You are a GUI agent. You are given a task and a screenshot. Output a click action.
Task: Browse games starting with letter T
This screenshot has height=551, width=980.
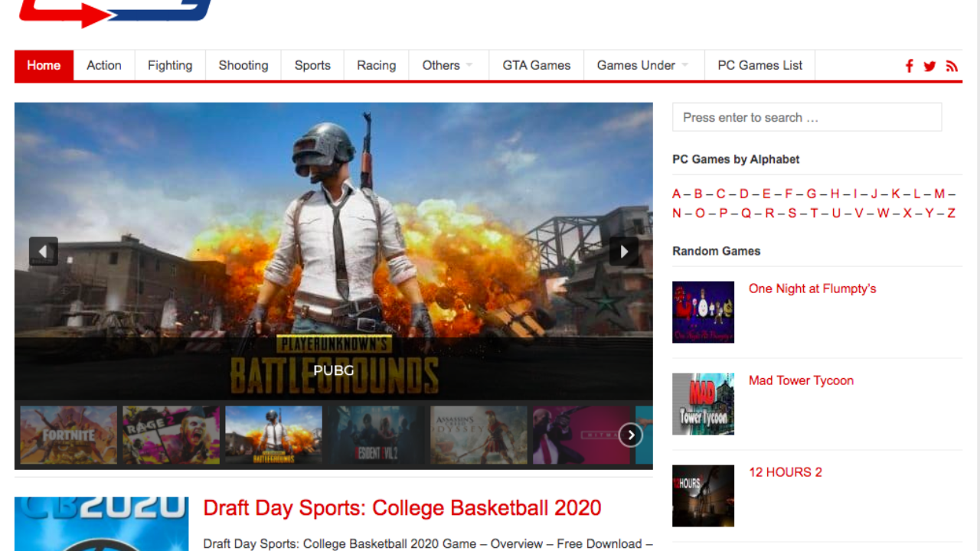tap(814, 214)
